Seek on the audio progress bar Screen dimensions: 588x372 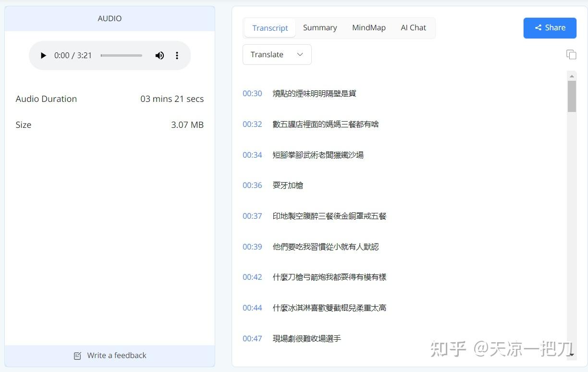[122, 55]
